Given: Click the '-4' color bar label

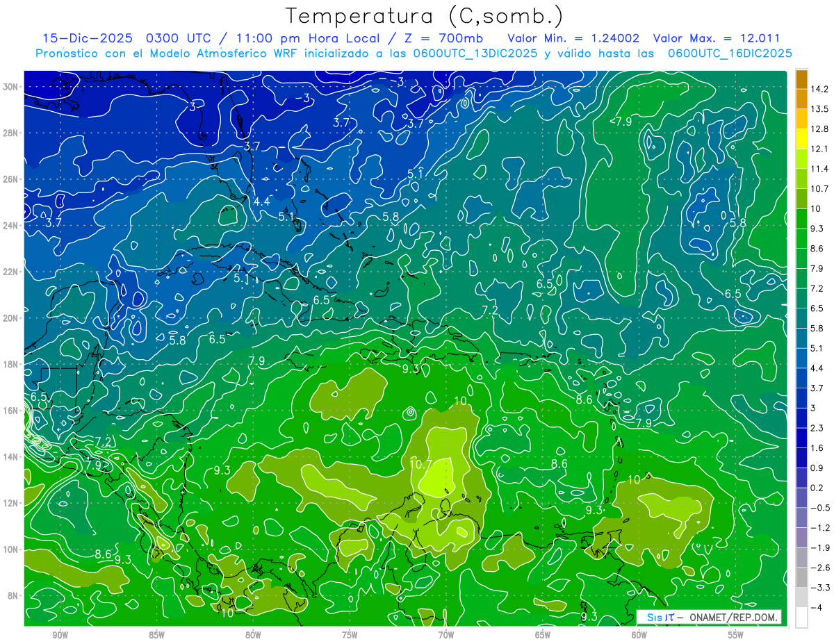Looking at the screenshot, I should coord(816,607).
